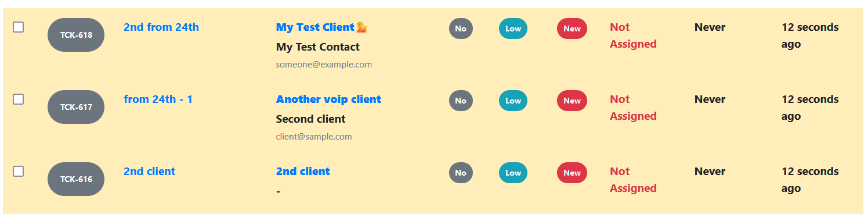Click Not Assigned for ticket TCK-616
This screenshot has width=868, height=214.
tap(633, 180)
